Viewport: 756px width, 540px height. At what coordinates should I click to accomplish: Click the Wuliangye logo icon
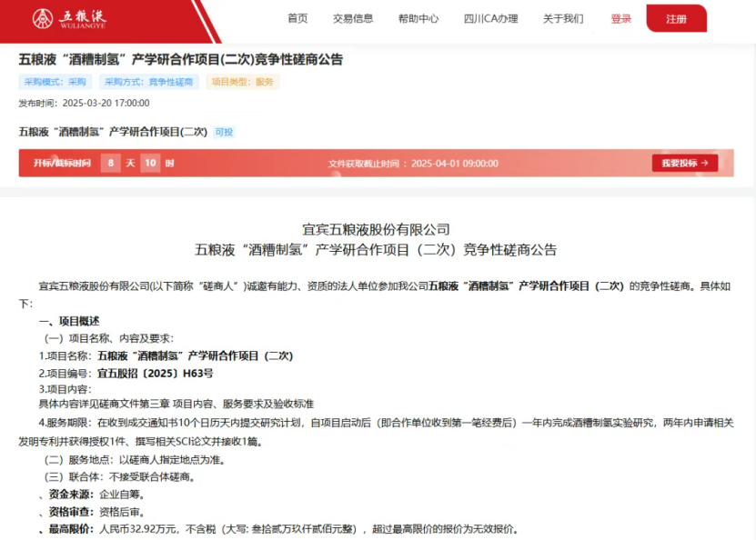point(45,16)
